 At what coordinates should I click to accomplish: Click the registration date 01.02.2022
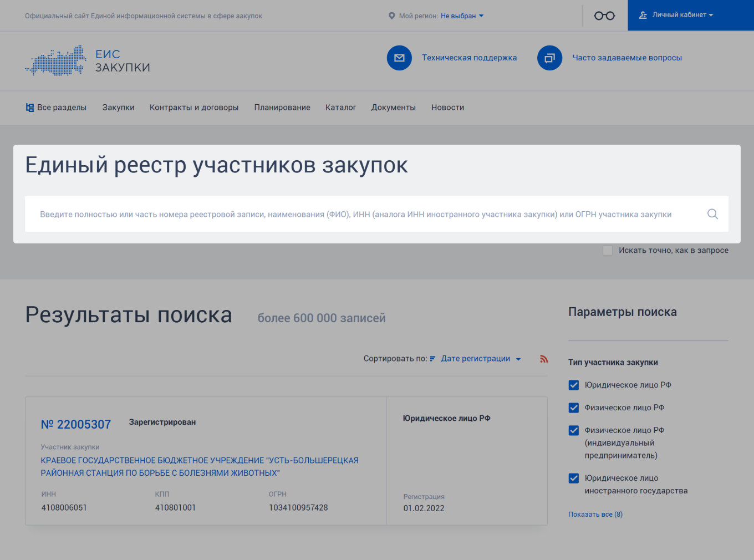[x=424, y=508]
